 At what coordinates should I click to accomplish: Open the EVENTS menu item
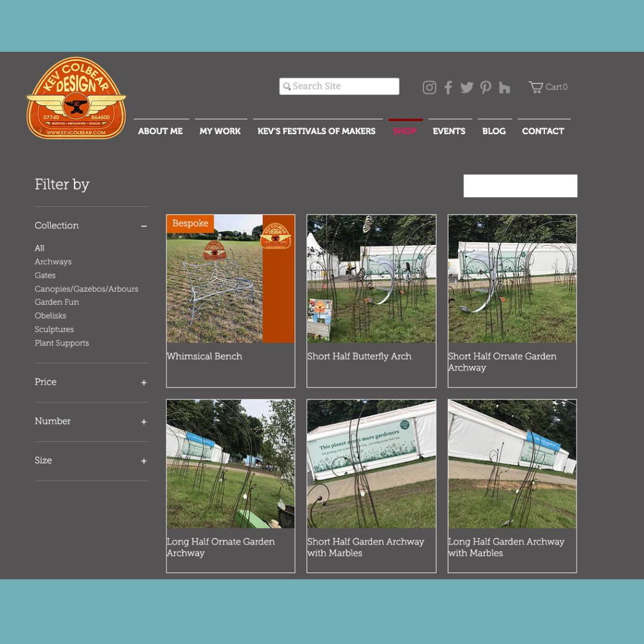[x=449, y=131]
